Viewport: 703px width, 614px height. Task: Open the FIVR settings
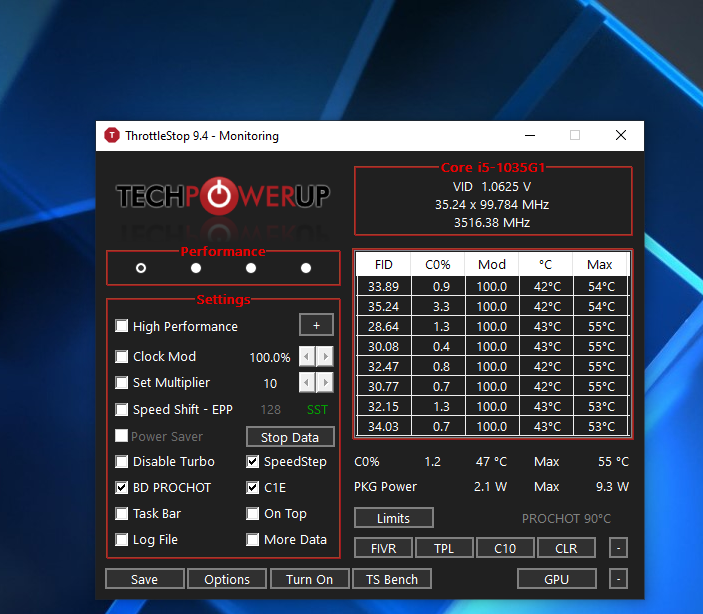point(383,548)
